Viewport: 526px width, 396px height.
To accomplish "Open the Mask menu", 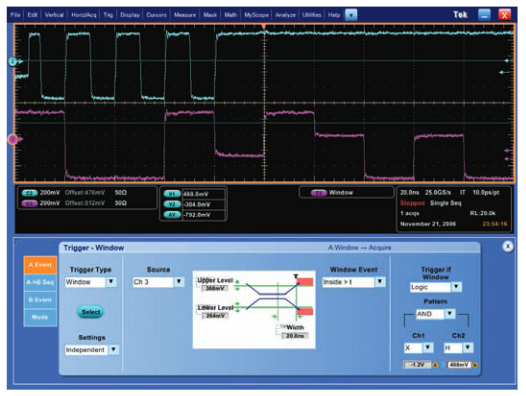I will click(x=210, y=15).
